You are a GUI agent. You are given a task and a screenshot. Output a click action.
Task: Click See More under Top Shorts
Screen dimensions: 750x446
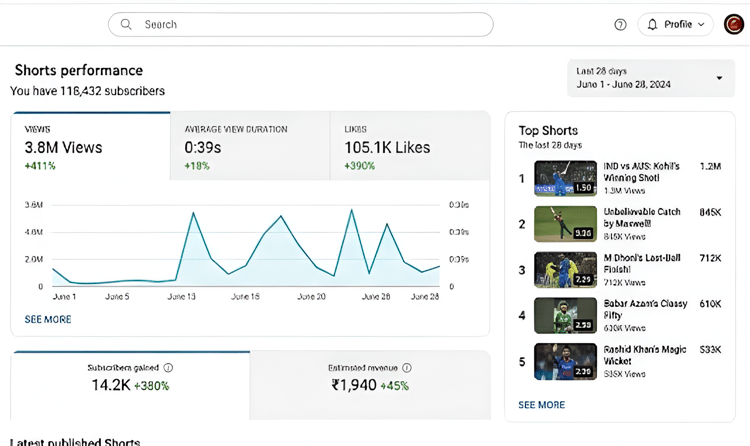(x=541, y=405)
